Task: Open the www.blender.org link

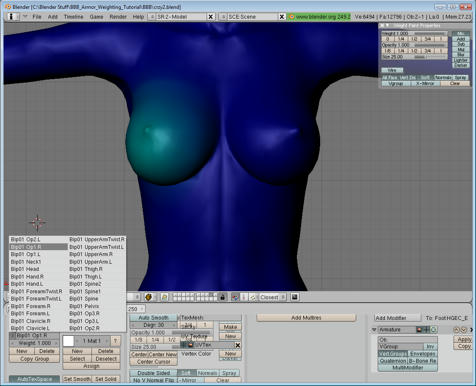Action: 323,16
